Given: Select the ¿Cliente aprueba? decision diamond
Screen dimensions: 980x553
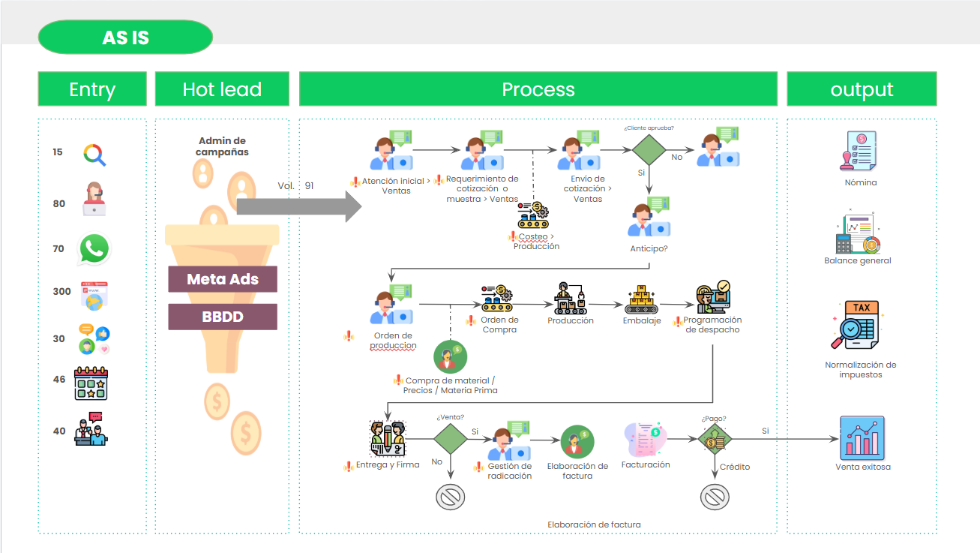Looking at the screenshot, I should [648, 149].
